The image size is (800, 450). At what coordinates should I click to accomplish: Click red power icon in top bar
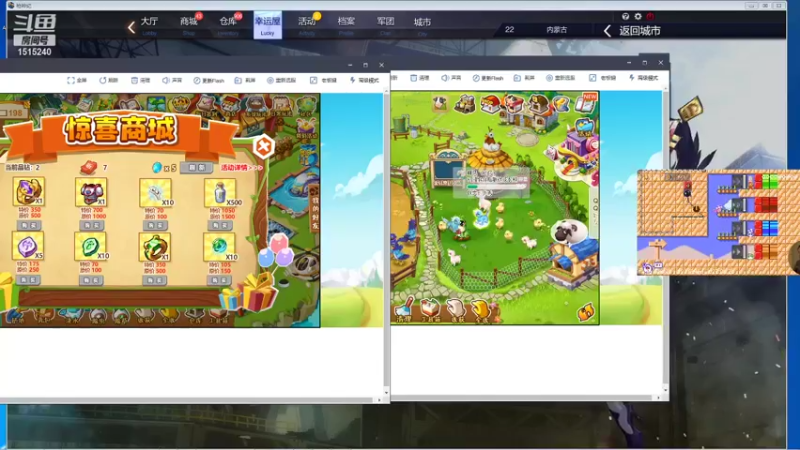(x=650, y=16)
